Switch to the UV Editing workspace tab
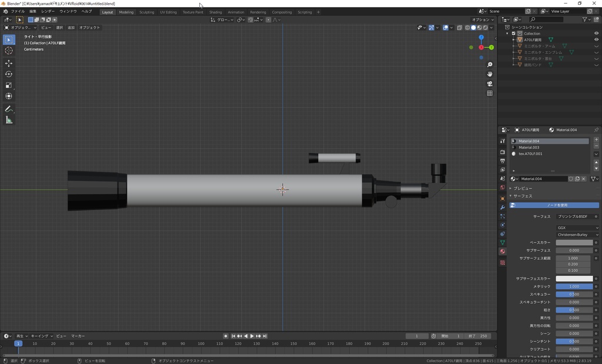 point(168,12)
